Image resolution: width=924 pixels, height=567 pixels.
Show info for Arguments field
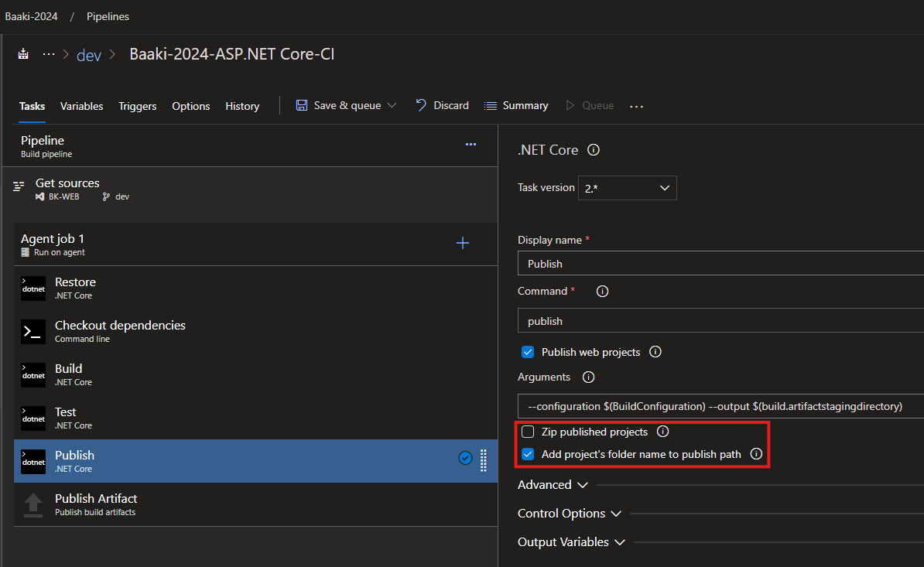pyautogui.click(x=589, y=377)
